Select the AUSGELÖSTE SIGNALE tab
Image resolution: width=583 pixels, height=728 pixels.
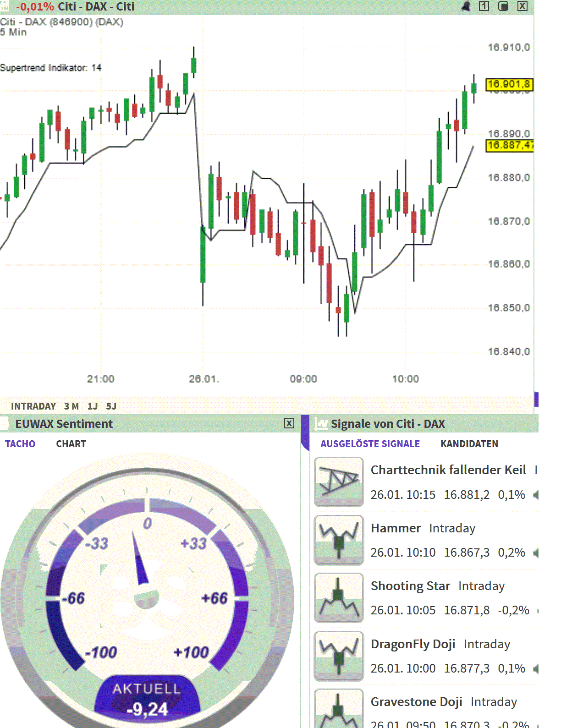[x=370, y=443]
